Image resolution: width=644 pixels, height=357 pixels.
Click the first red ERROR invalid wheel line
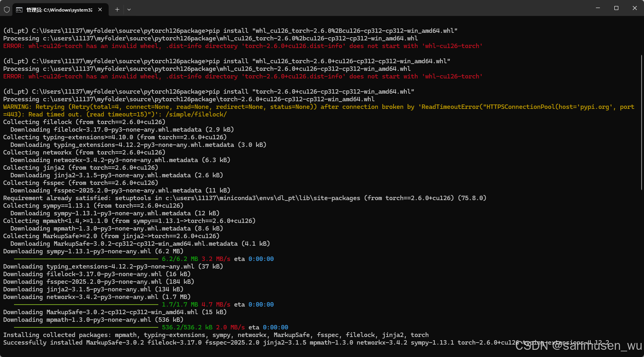click(243, 46)
